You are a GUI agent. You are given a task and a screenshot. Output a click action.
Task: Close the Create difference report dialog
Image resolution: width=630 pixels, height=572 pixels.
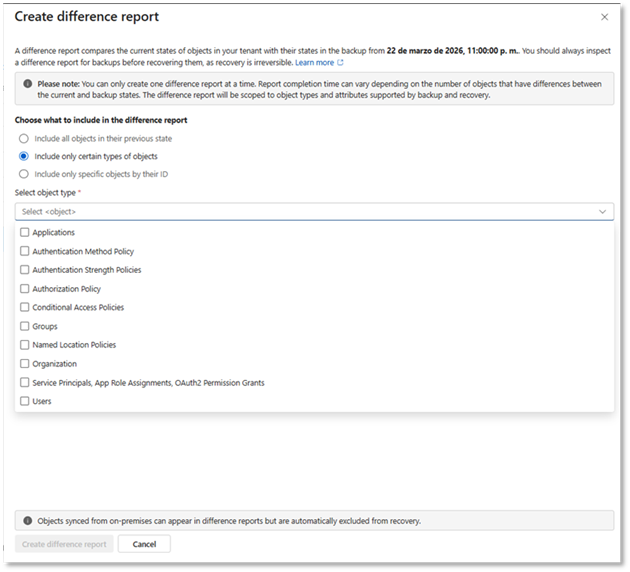(x=603, y=17)
